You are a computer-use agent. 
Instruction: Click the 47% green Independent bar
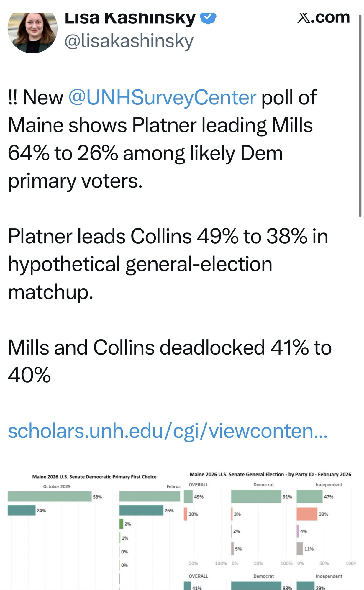(309, 496)
